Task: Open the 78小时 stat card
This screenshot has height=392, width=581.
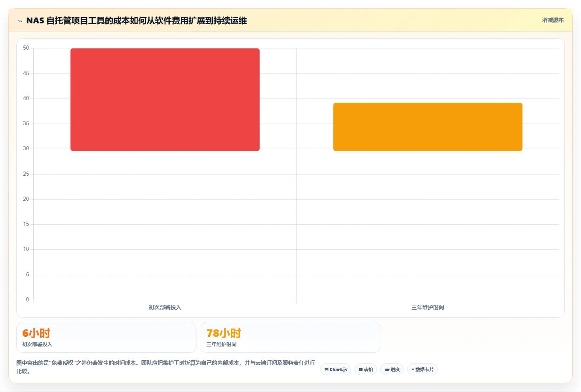Action: 290,337
